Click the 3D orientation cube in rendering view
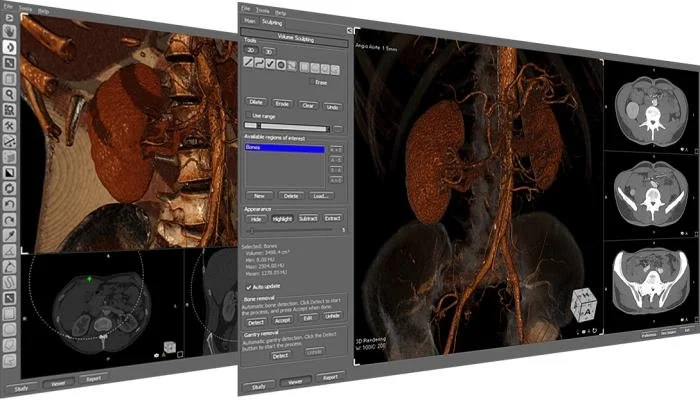Viewport: 700px width, 400px height. tap(584, 305)
